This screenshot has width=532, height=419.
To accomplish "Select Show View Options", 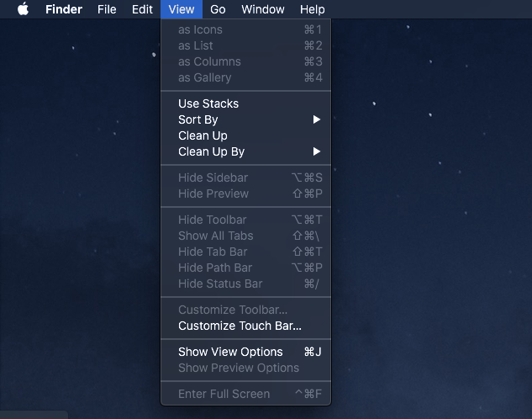I will (230, 352).
